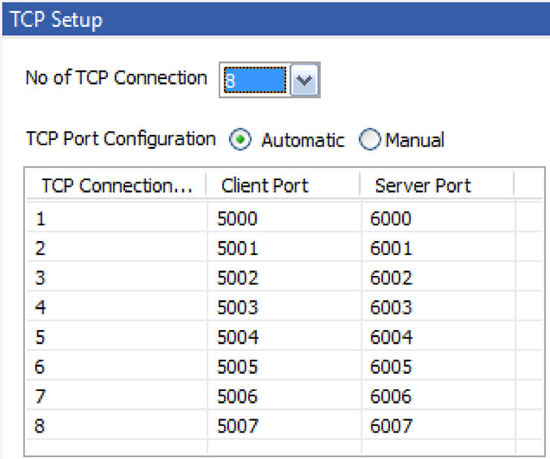Screen dimensions: 550x459
Task: Click the TCP Connection column header
Action: tap(116, 185)
